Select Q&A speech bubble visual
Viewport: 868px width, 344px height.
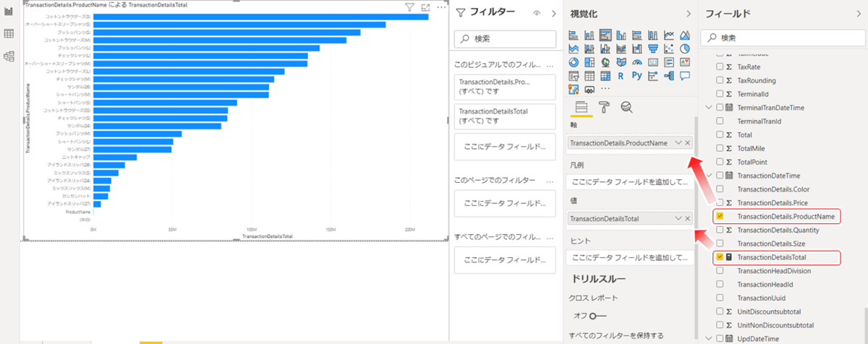click(x=685, y=76)
